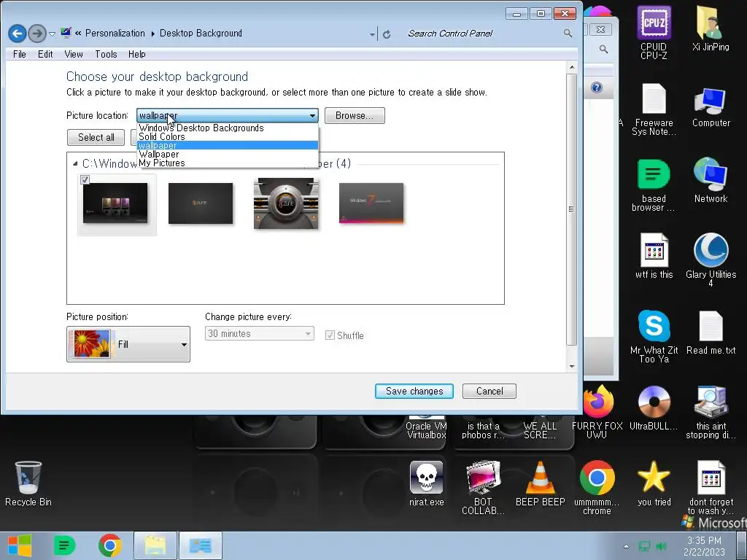This screenshot has height=560, width=747.
Task: Open the Help menu
Action: [x=136, y=54]
